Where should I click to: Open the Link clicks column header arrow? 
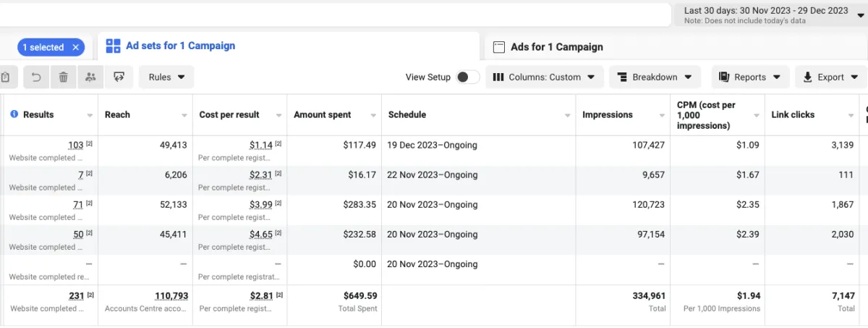pos(851,115)
